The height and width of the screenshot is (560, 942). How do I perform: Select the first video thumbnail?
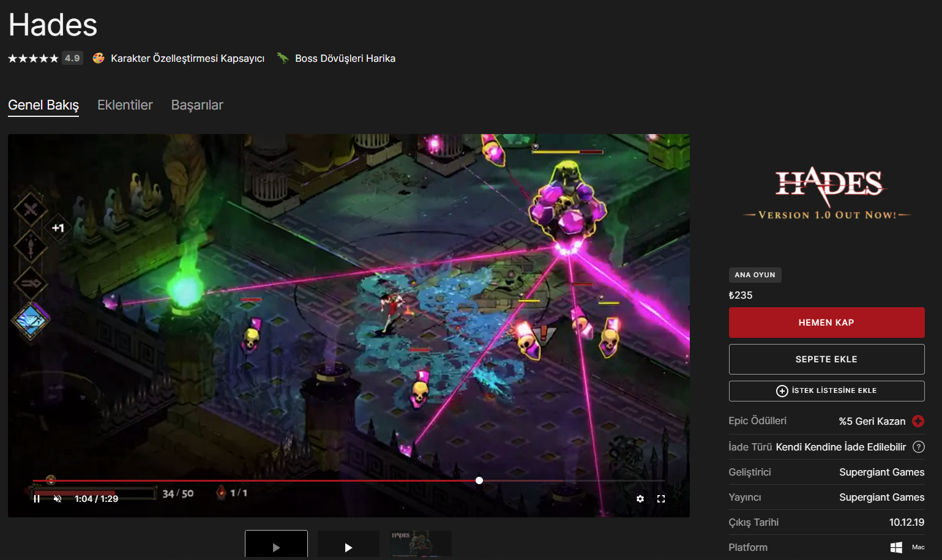pos(276,544)
